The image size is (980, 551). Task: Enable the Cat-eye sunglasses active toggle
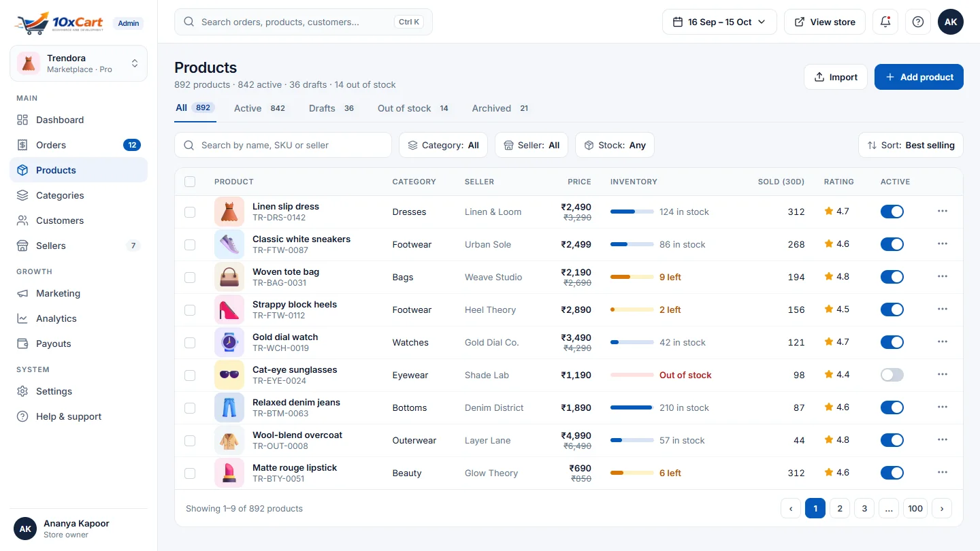pyautogui.click(x=892, y=375)
